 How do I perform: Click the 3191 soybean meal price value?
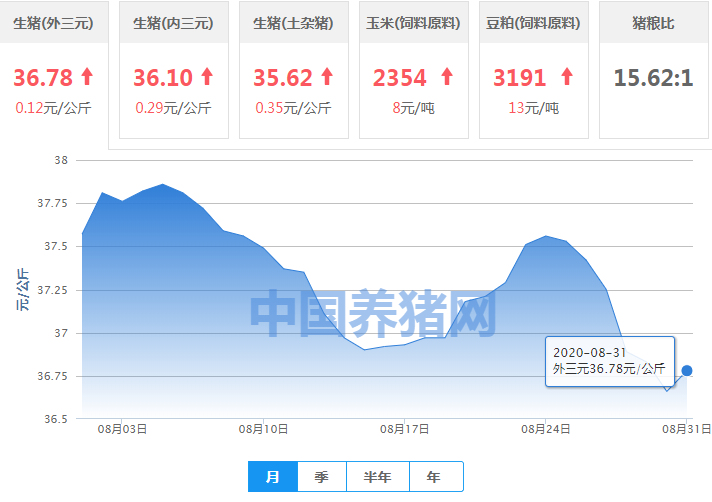[x=520, y=78]
